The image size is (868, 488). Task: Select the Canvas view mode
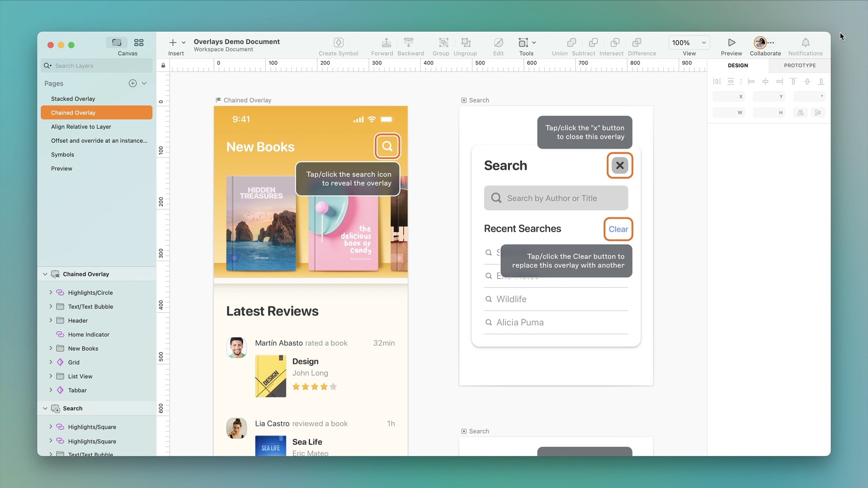pyautogui.click(x=117, y=42)
